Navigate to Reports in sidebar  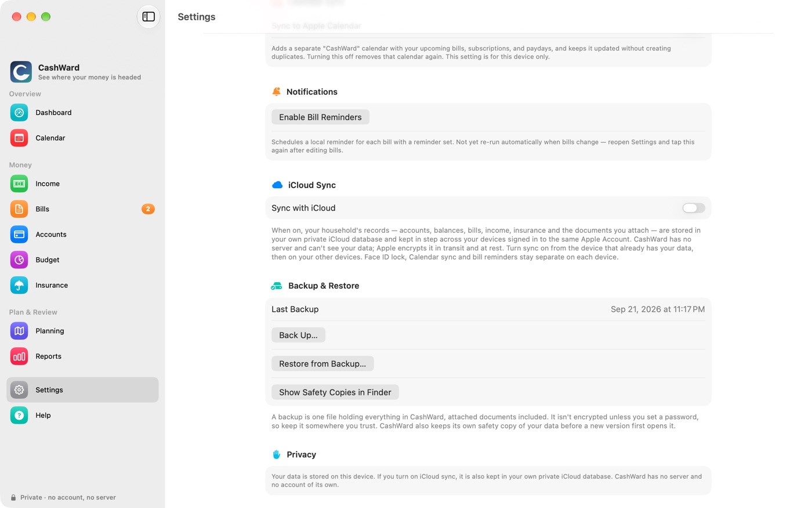pos(82,356)
